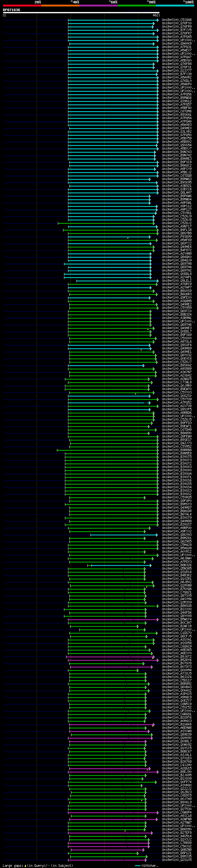The height and width of the screenshot is (868, 197).
Task: Select hit label UniRef100_C5H429
Action: [177, 545]
